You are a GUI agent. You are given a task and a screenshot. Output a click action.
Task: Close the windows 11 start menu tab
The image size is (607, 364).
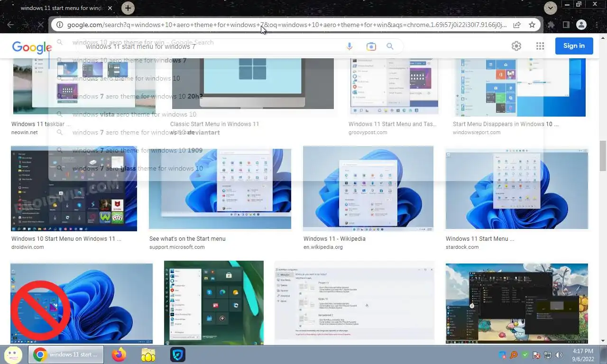point(110,8)
